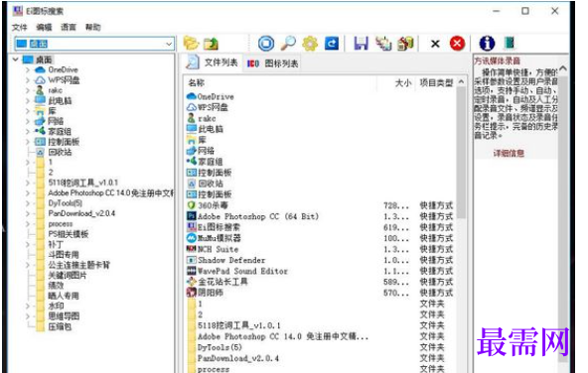Screen dimensions: 588x373
Task: Select 5118挖词工具_v1.0.1 in file list
Action: [x=238, y=325]
